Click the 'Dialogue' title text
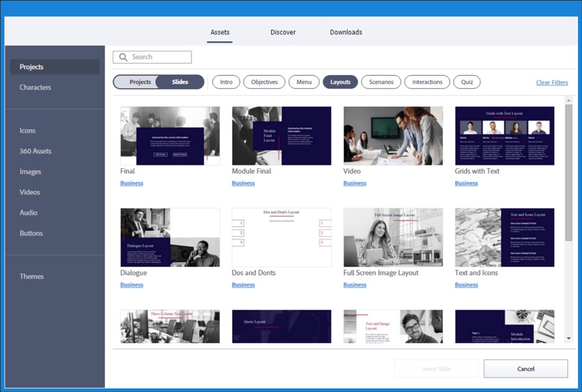 click(x=134, y=273)
